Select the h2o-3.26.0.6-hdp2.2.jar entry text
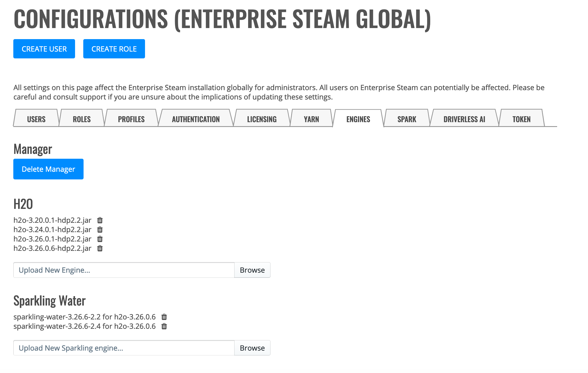Image resolution: width=588 pixels, height=373 pixels. 52,248
